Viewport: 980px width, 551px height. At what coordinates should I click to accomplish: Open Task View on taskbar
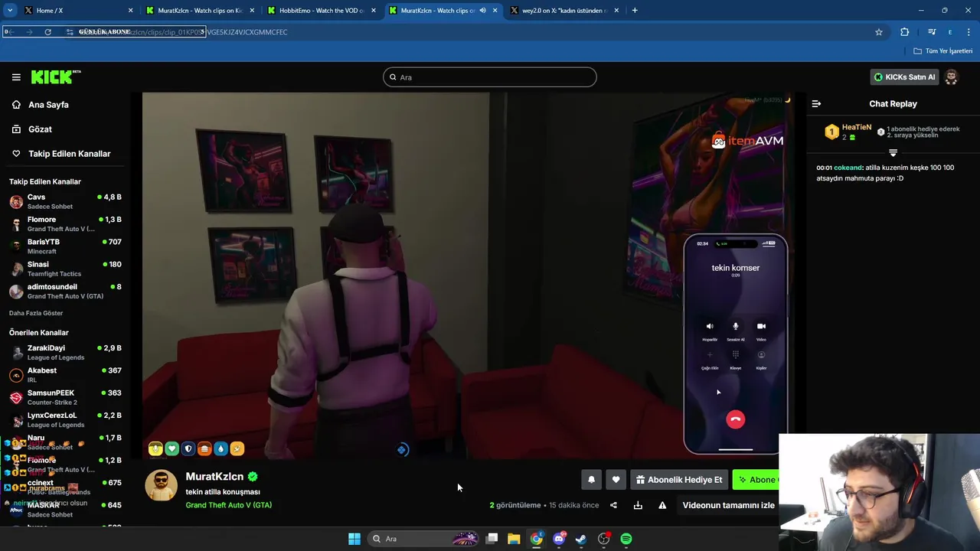point(492,539)
